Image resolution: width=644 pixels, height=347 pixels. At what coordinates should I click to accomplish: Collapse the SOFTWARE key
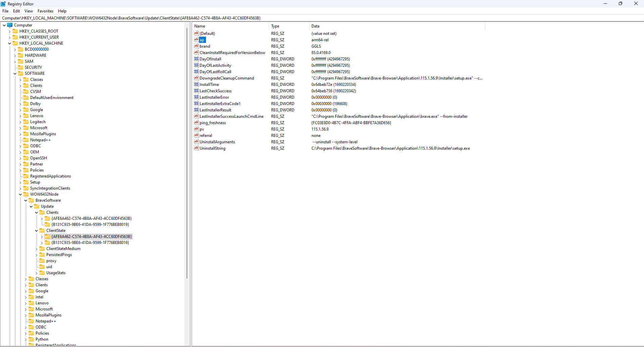click(15, 73)
